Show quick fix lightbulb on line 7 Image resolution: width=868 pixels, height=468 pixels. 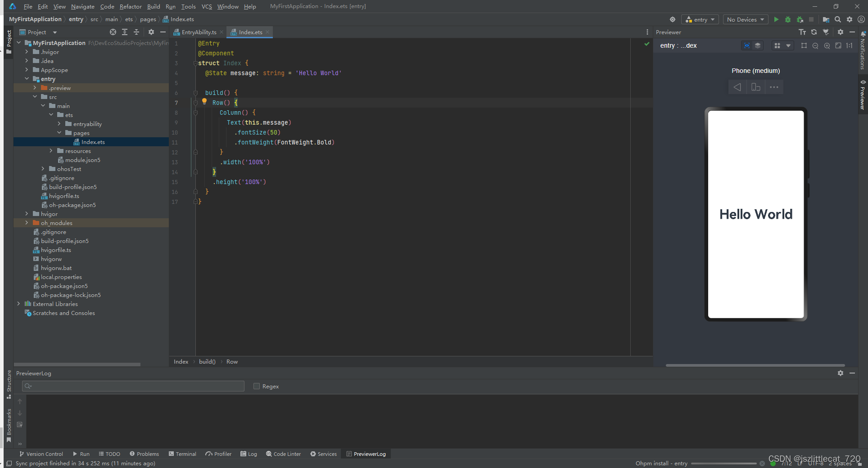point(204,102)
